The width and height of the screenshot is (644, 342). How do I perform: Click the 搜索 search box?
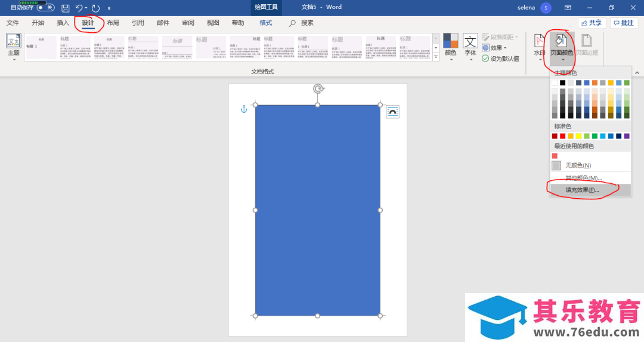(x=302, y=23)
